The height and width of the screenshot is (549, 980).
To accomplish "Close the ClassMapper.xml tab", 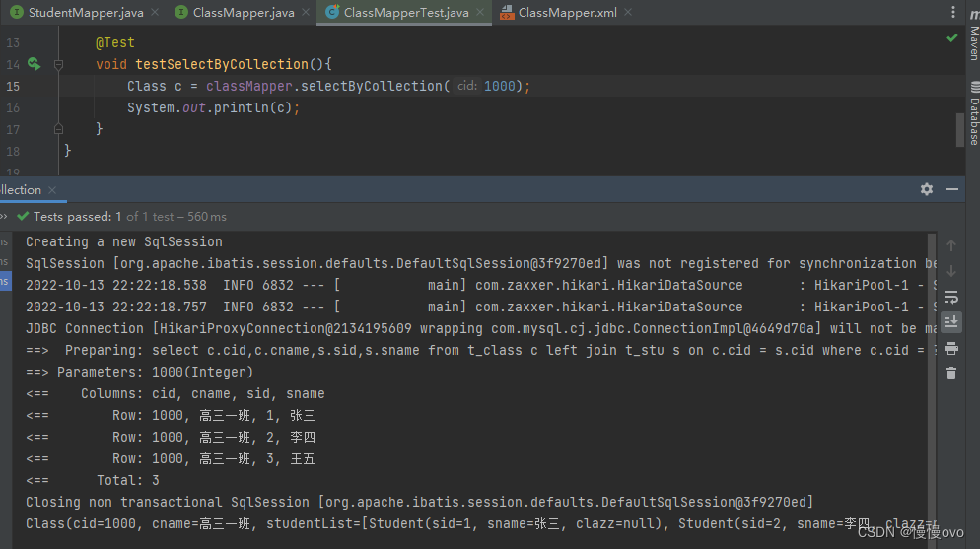I will point(628,13).
